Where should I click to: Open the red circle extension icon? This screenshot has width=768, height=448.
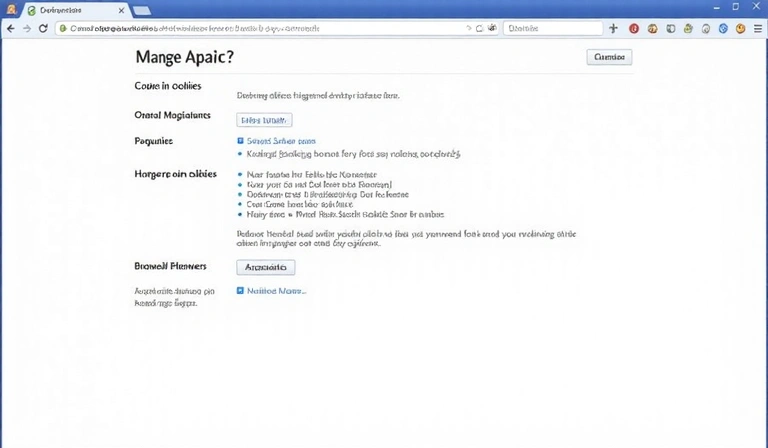(x=634, y=28)
